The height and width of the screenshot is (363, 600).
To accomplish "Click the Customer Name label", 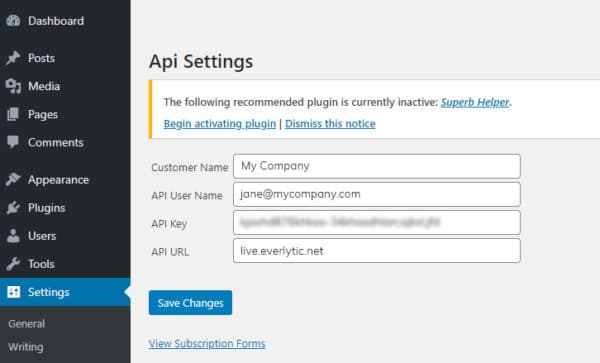I will coord(190,167).
